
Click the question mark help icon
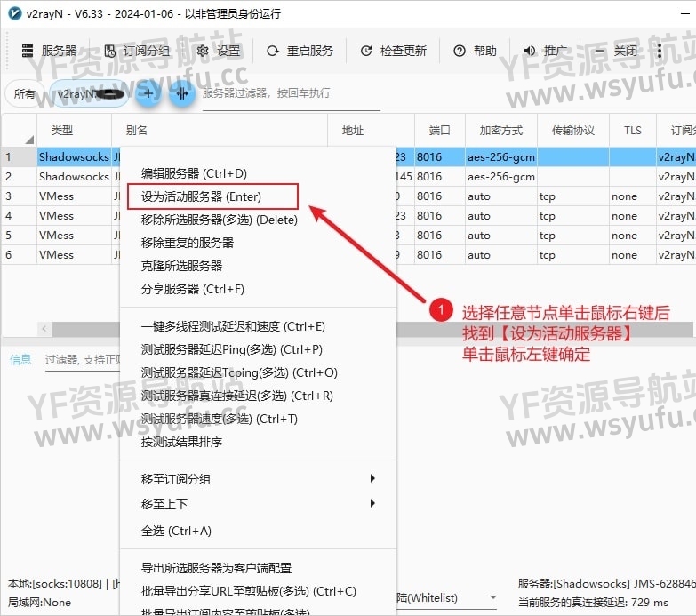click(460, 51)
